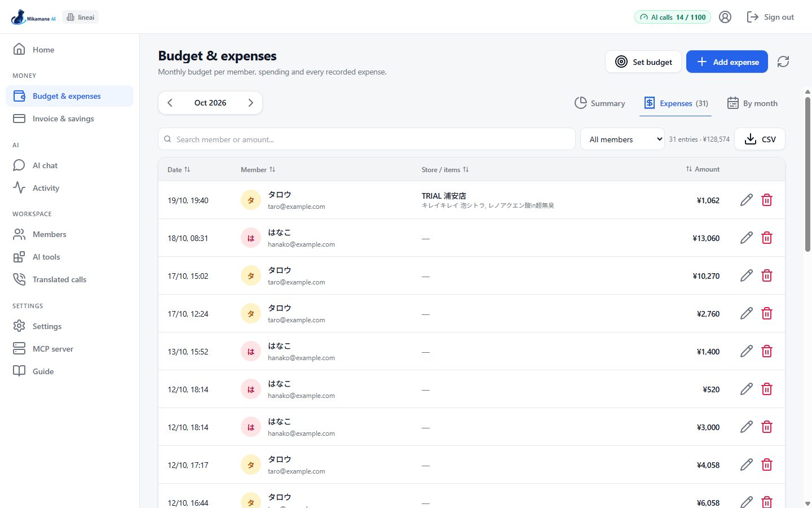This screenshot has height=508, width=812.
Task: Open the user profile icon
Action: click(x=725, y=17)
